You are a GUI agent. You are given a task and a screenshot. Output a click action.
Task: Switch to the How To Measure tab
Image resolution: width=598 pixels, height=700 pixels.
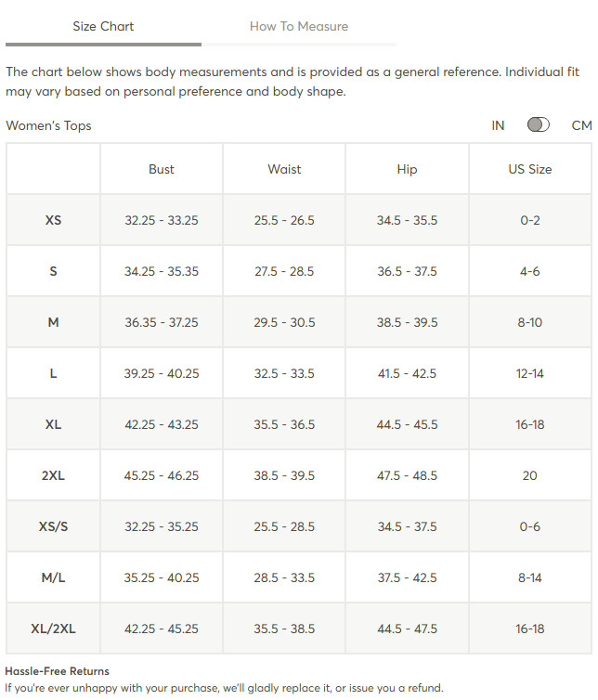299,26
